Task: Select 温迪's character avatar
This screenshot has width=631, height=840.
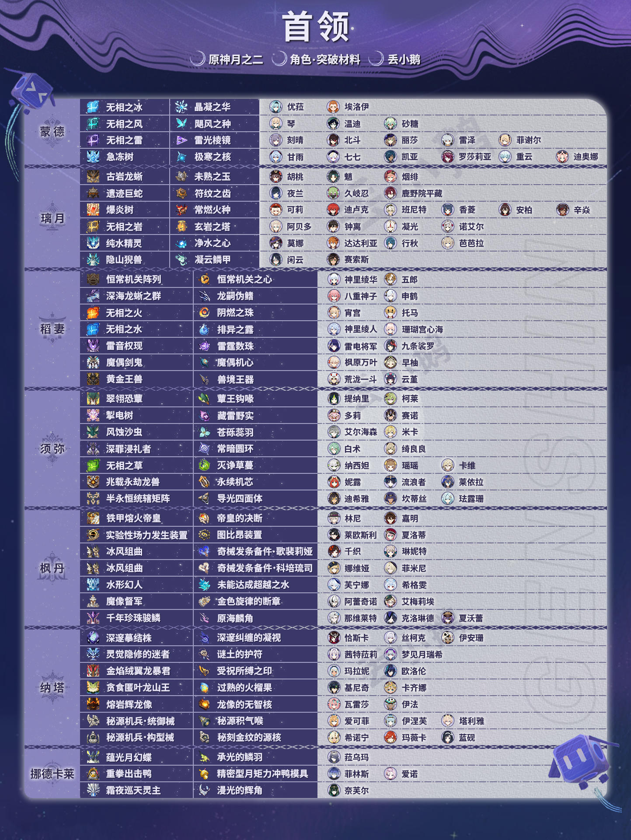Action: pos(333,124)
